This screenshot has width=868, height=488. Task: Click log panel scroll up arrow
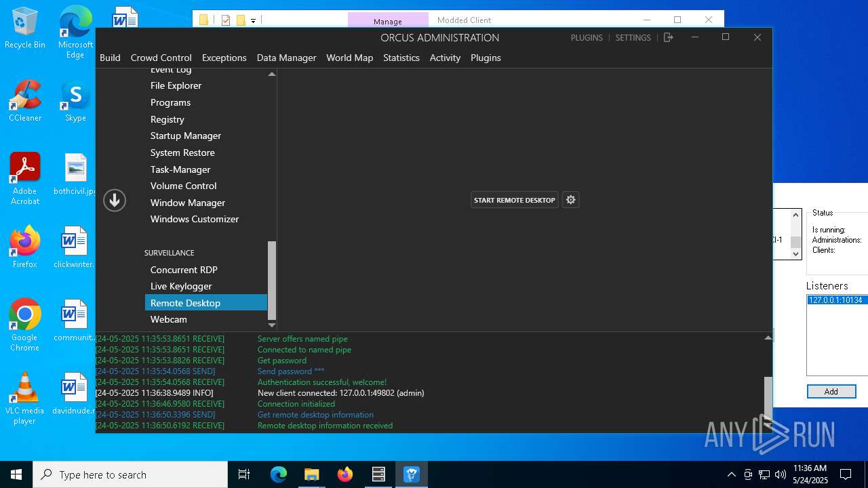click(768, 338)
